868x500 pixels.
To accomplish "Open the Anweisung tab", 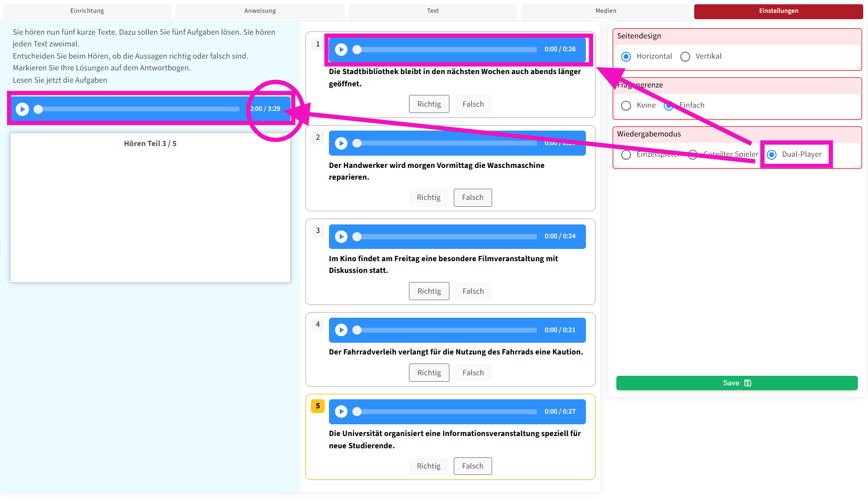I will point(260,11).
